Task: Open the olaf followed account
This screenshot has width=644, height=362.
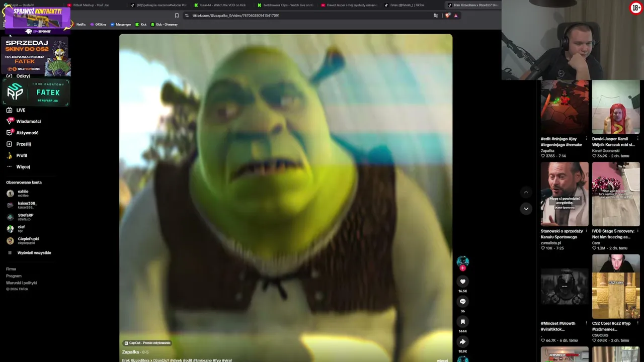Action: (x=16, y=228)
